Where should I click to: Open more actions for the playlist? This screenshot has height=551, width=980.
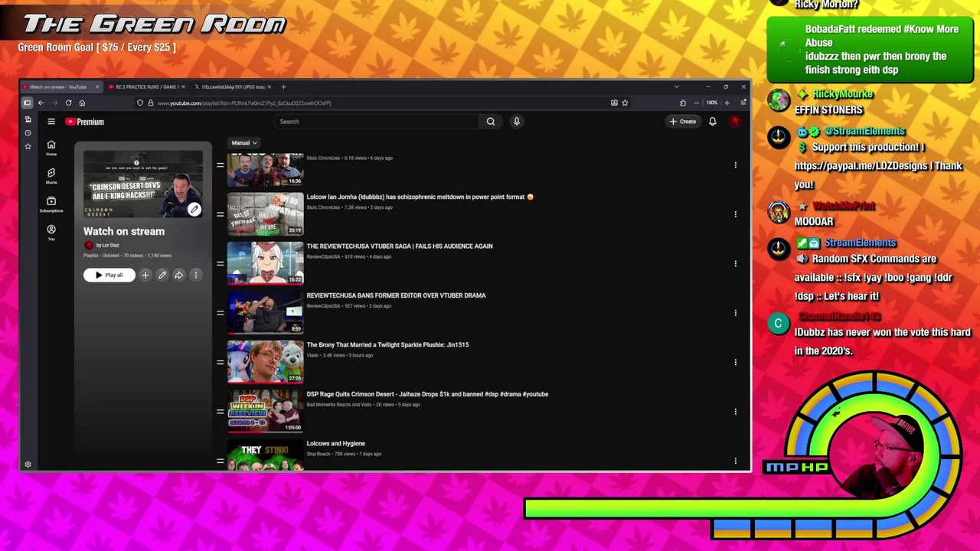pyautogui.click(x=195, y=275)
